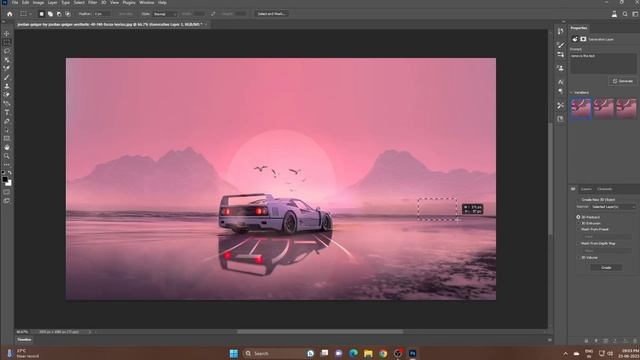This screenshot has width=640, height=360.
Task: Select the Mesh From Preset radio button
Action: click(578, 229)
